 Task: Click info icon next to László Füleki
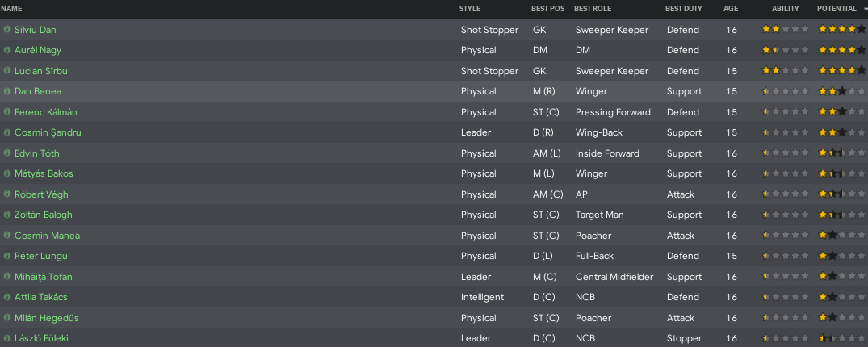pyautogui.click(x=7, y=337)
